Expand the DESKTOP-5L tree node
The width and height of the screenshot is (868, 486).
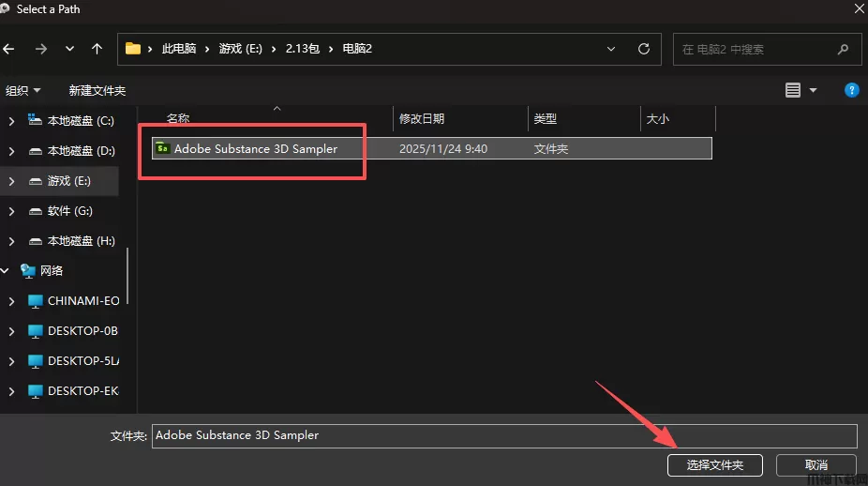tap(11, 361)
